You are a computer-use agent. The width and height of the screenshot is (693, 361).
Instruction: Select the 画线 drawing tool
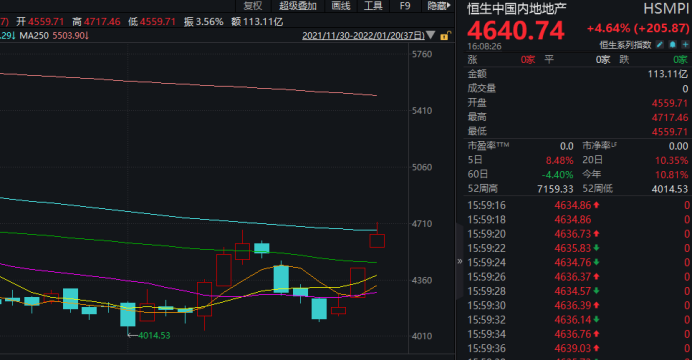pos(341,6)
